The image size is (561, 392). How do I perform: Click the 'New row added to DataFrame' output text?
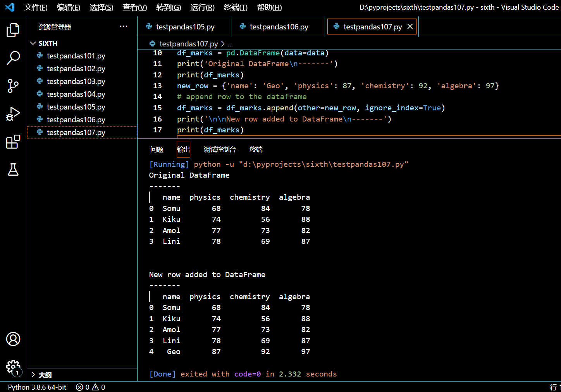coord(207,274)
